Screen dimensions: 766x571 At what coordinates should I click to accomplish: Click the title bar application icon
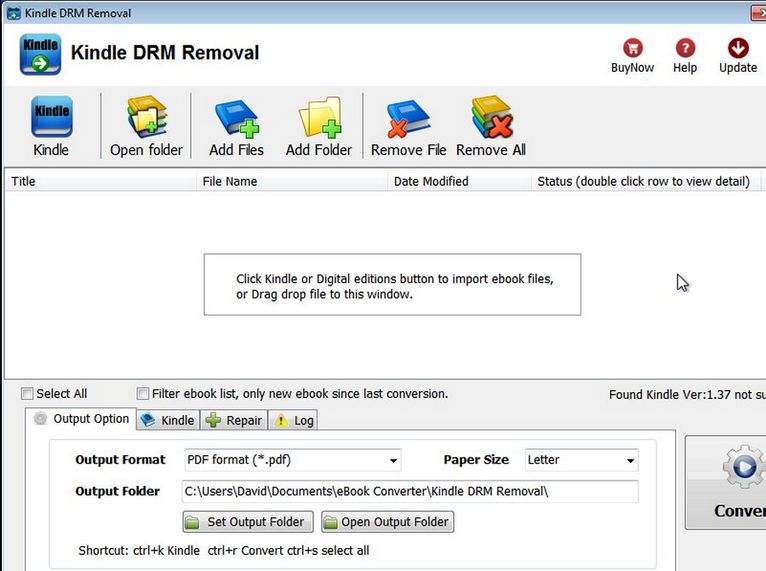[14, 13]
